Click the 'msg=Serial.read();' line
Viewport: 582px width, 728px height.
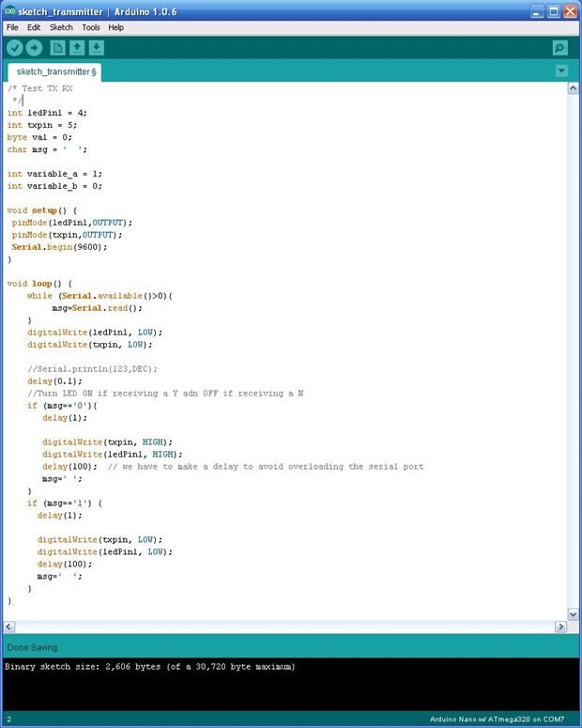coord(97,308)
